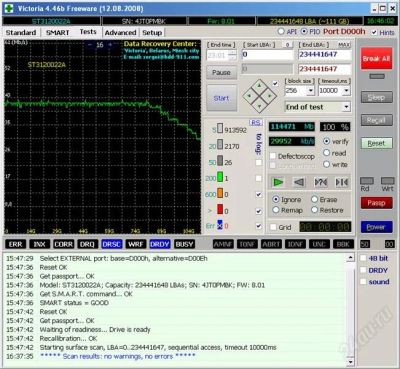Click the Start LBA input field
Viewport: 400px width, 369px height.
coord(267,55)
